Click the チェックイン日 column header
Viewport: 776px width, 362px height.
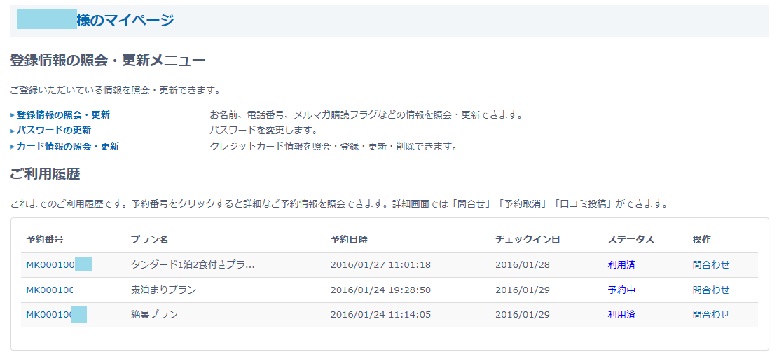(528, 239)
